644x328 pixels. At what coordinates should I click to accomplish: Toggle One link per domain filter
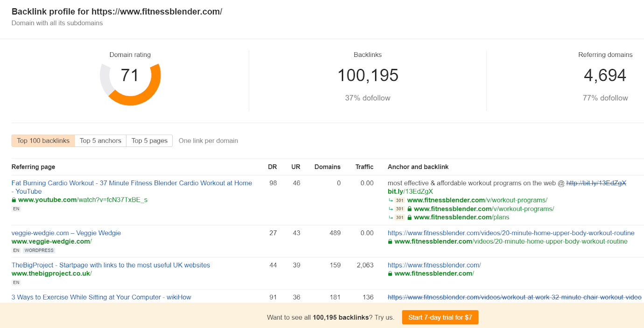pyautogui.click(x=208, y=141)
